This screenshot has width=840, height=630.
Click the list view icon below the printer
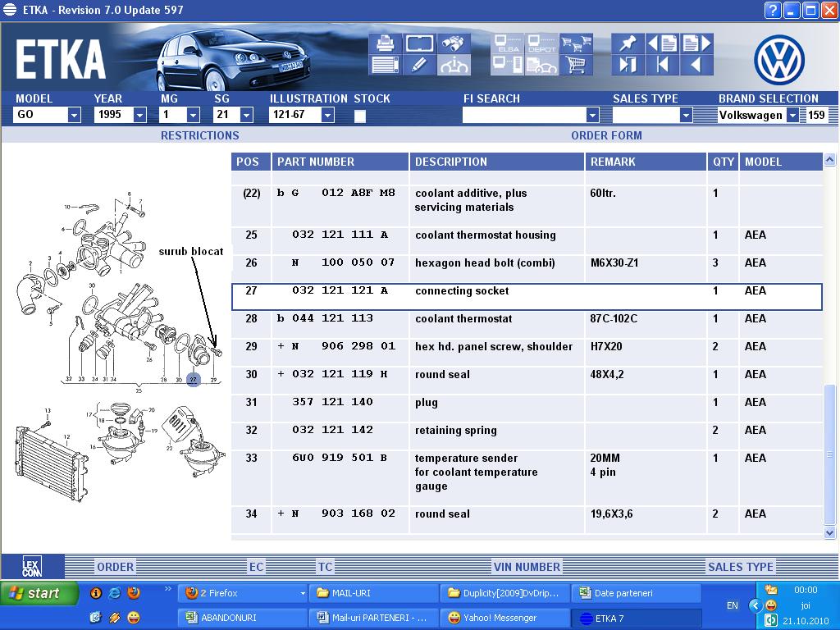point(385,65)
